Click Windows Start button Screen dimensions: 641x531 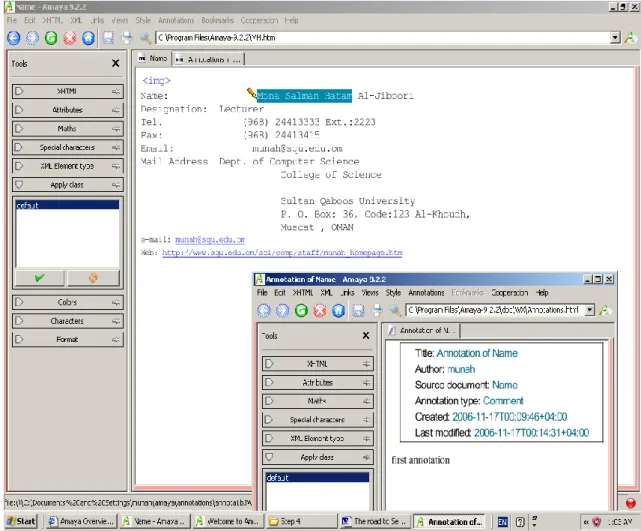[21, 521]
